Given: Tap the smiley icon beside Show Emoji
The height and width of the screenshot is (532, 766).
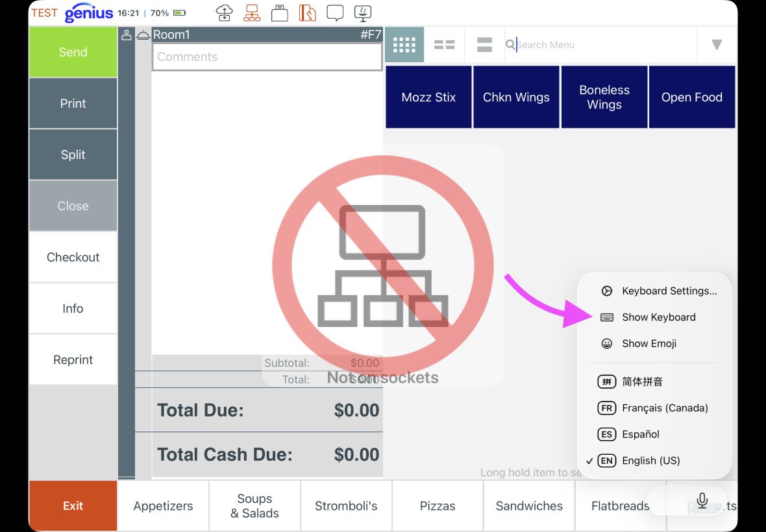Looking at the screenshot, I should [607, 344].
